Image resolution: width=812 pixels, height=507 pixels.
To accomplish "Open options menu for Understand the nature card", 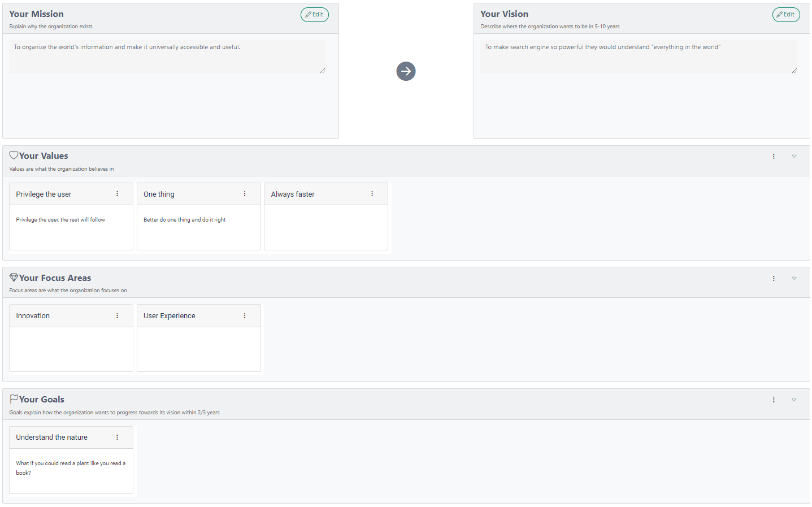I will pyautogui.click(x=117, y=437).
